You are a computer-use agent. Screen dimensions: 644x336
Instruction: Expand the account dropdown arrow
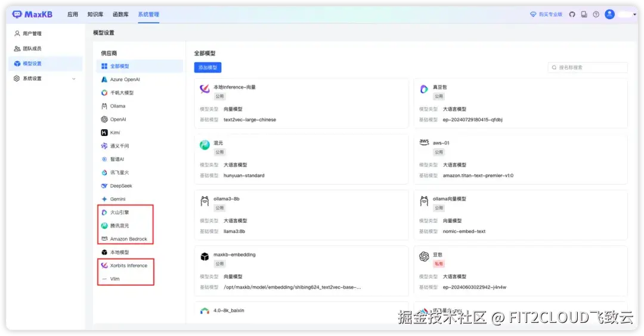pos(634,14)
